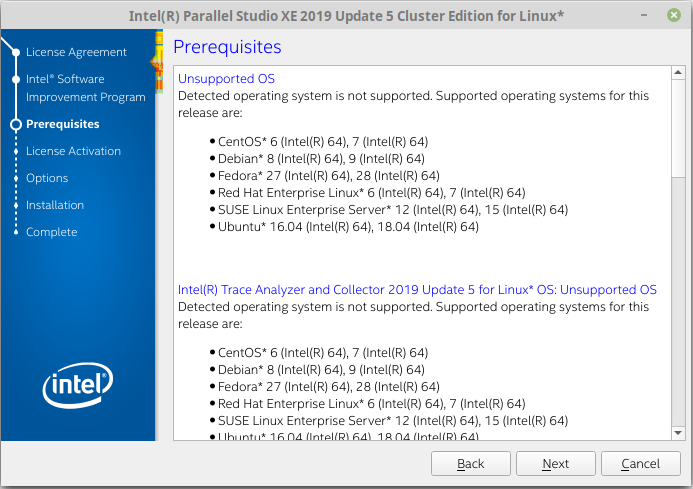Click the Prerequisites step circle marker
Image resolution: width=693 pixels, height=489 pixels.
15,125
